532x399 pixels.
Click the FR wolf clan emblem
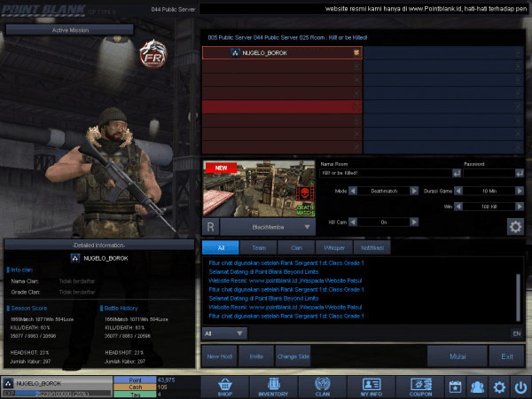[x=153, y=54]
